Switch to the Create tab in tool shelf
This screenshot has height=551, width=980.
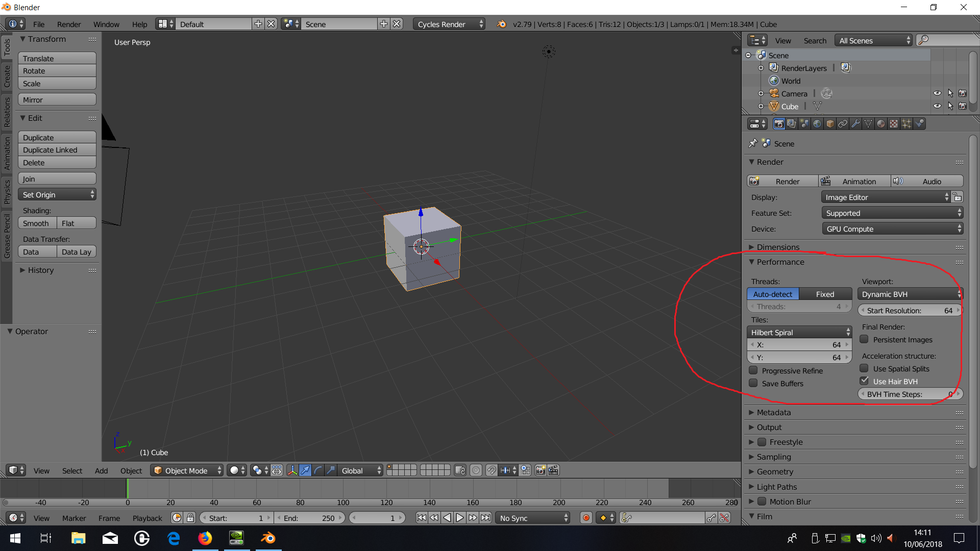point(7,77)
